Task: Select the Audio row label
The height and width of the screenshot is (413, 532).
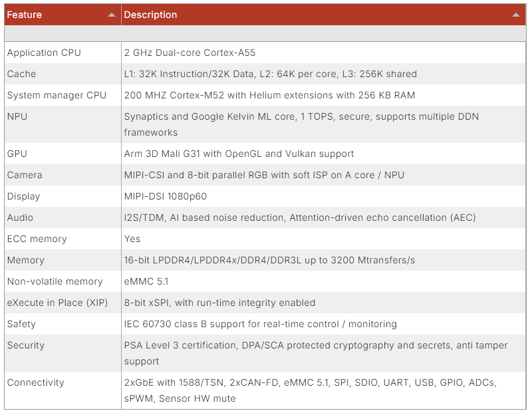Action: pyautogui.click(x=20, y=217)
